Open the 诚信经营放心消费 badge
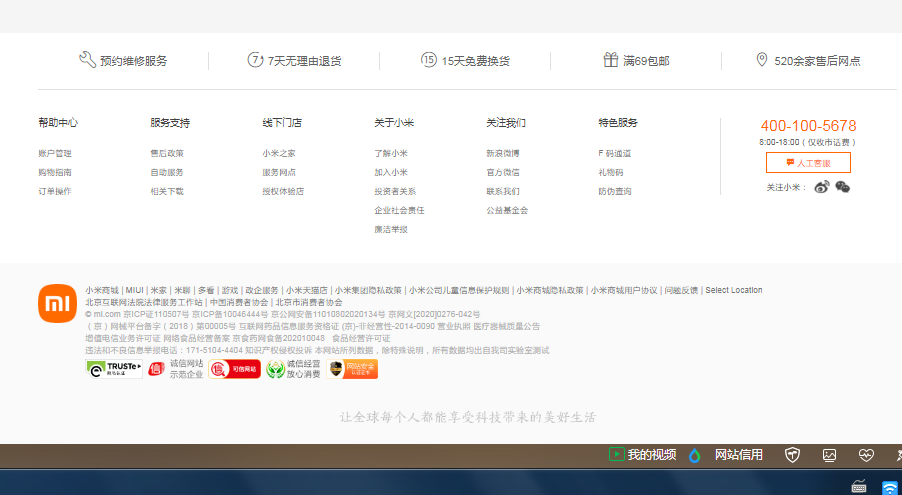 coord(293,369)
